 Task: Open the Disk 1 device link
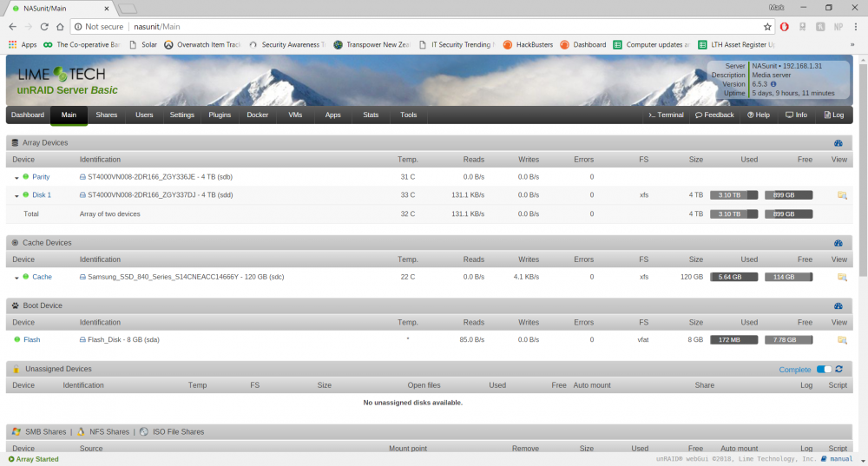(x=42, y=194)
